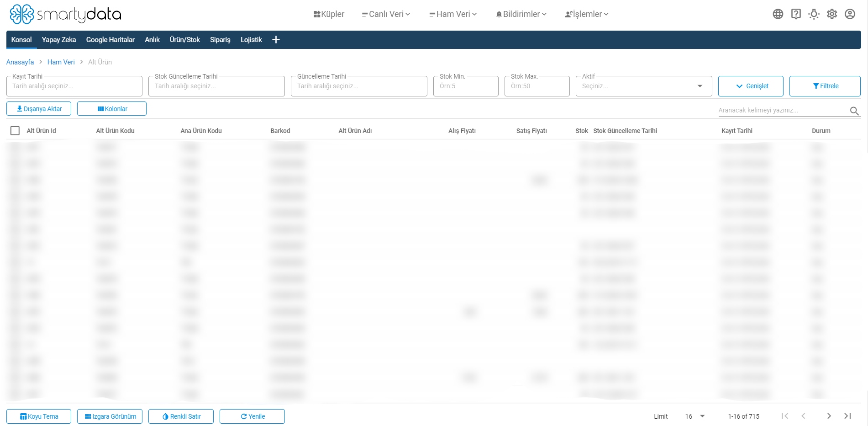Click the Yenile button
The image size is (868, 426).
253,416
